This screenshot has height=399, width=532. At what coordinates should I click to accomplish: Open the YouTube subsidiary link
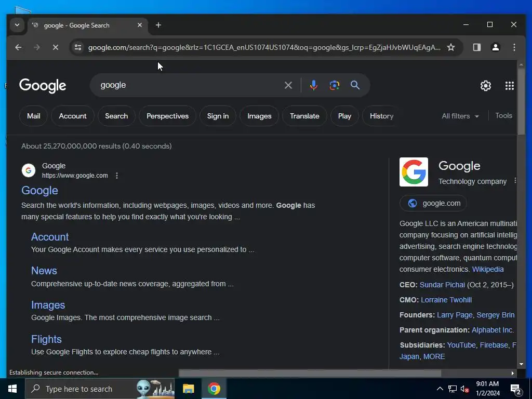(x=461, y=345)
